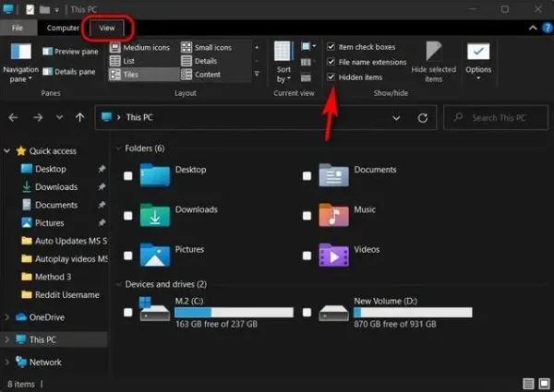Click the Hide selected items icon
The width and height of the screenshot is (554, 392).
pyautogui.click(x=434, y=51)
